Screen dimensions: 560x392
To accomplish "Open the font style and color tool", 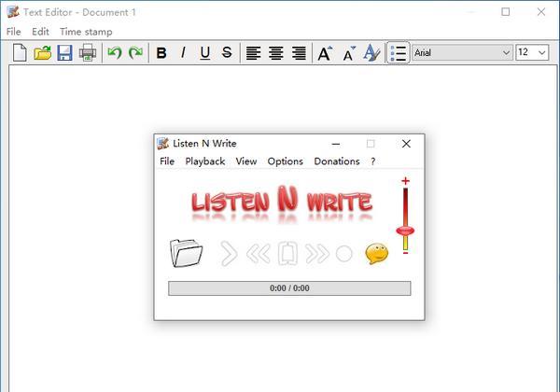I will pyautogui.click(x=371, y=53).
